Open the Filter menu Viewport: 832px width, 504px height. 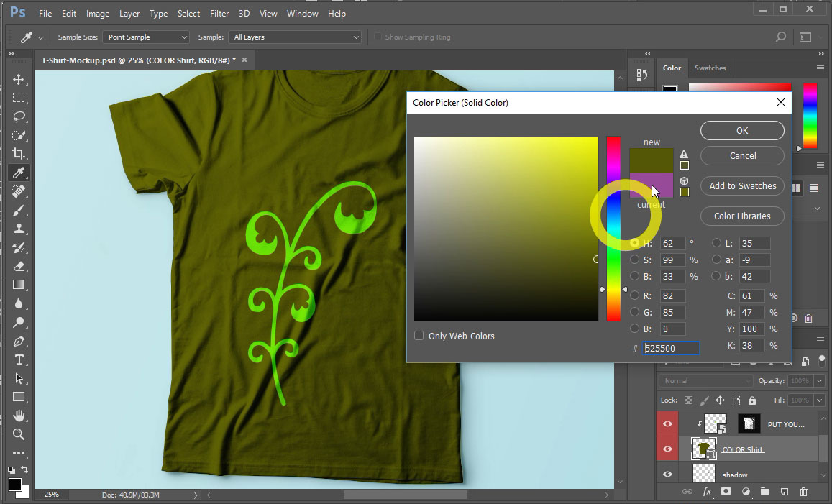219,14
